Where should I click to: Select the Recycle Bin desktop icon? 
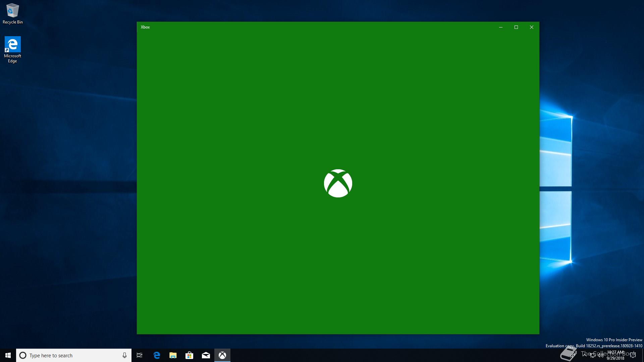pos(13,13)
